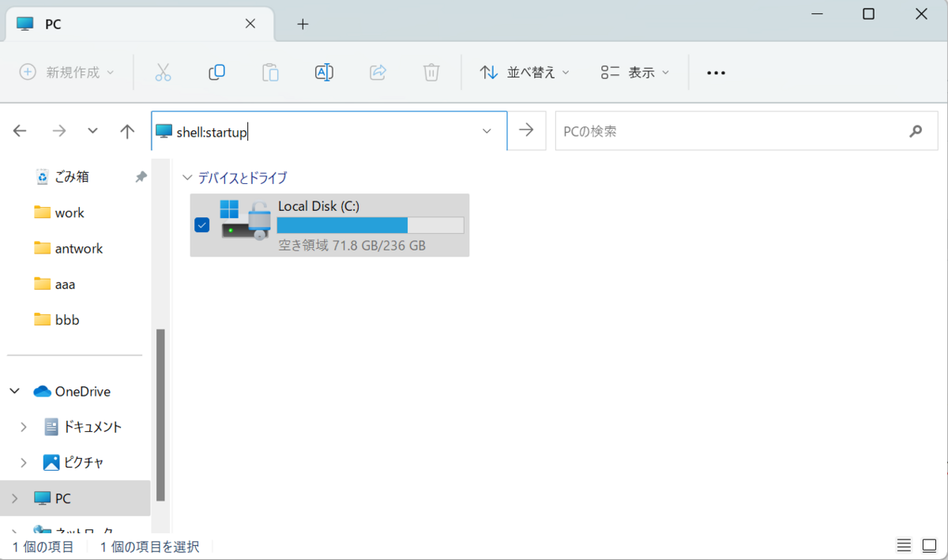Open ごみ箱 in navigation pane
Screen dimensions: 948x560
click(x=72, y=177)
